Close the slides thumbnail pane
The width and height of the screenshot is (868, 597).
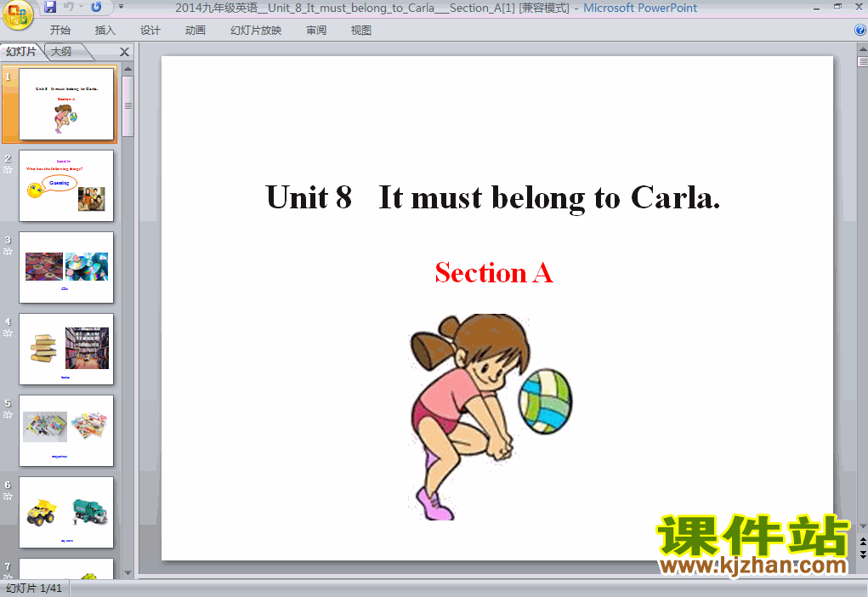(125, 52)
